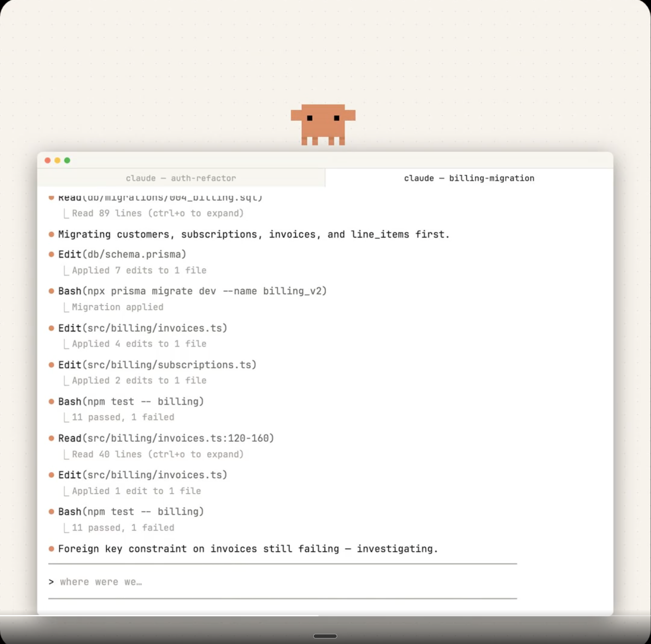Click the orange bullet beside Edit(db/schema.prisma)
The image size is (651, 644).
(51, 254)
